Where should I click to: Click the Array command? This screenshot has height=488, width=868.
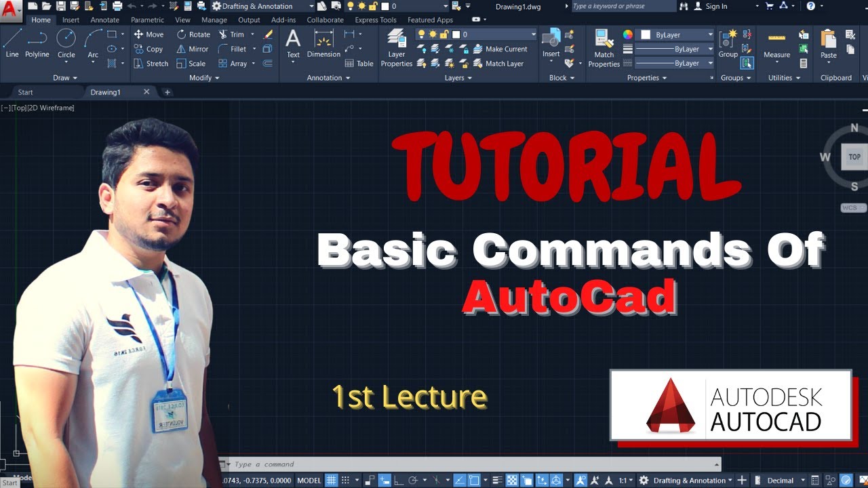pyautogui.click(x=233, y=64)
